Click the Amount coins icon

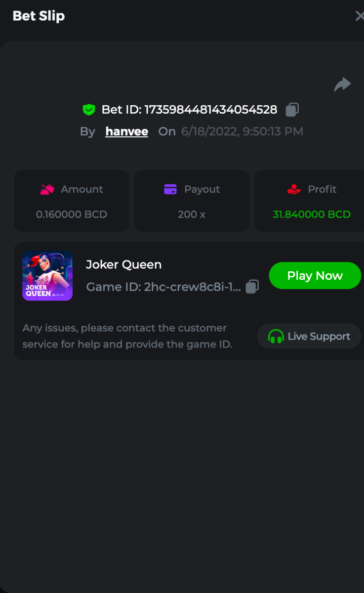click(x=47, y=189)
